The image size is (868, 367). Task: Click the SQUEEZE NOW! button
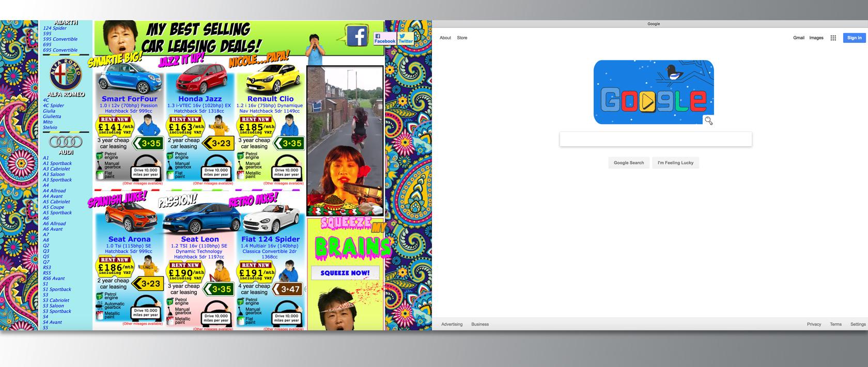pos(345,273)
